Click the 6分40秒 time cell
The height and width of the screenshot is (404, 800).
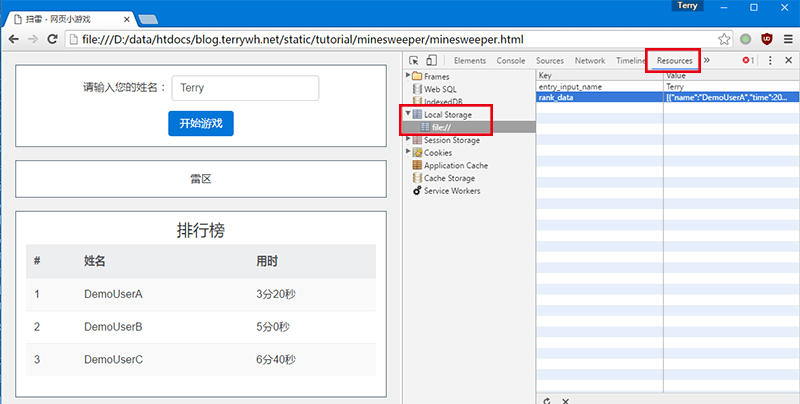276,360
